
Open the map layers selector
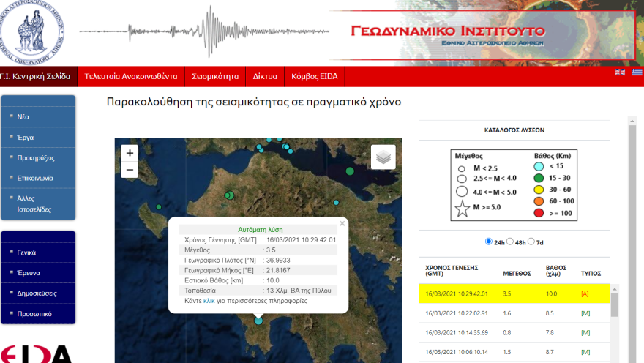(383, 157)
